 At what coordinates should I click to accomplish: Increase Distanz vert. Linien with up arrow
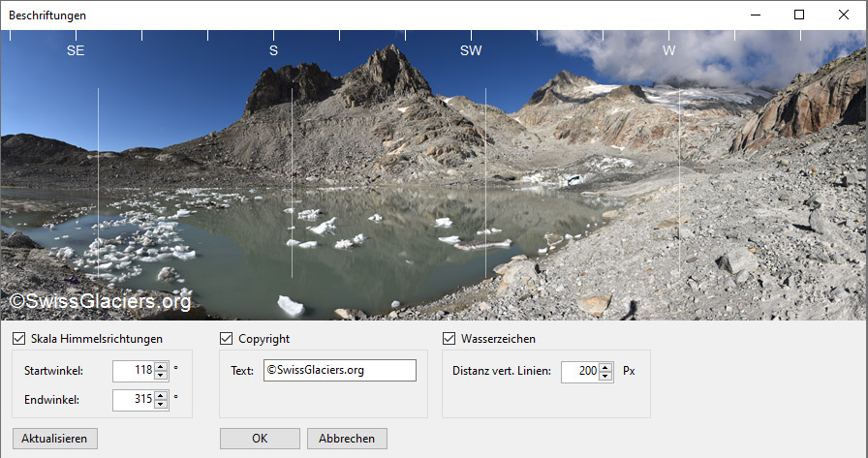pos(605,367)
